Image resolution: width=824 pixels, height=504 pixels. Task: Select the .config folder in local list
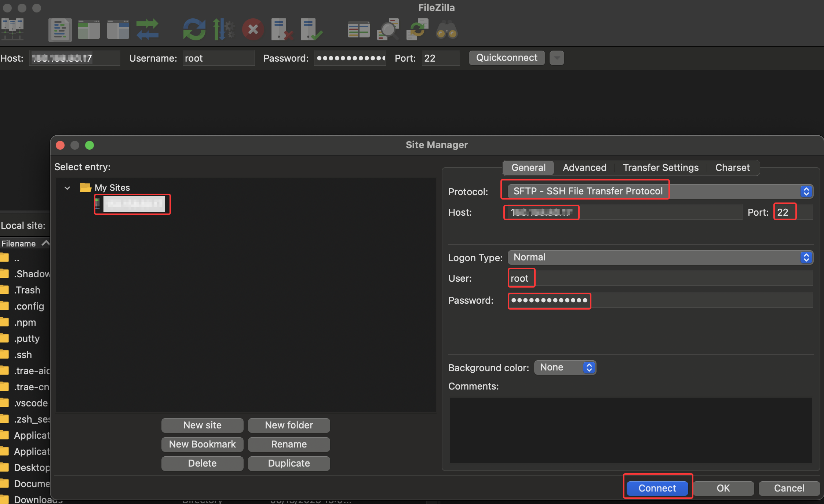[25, 306]
